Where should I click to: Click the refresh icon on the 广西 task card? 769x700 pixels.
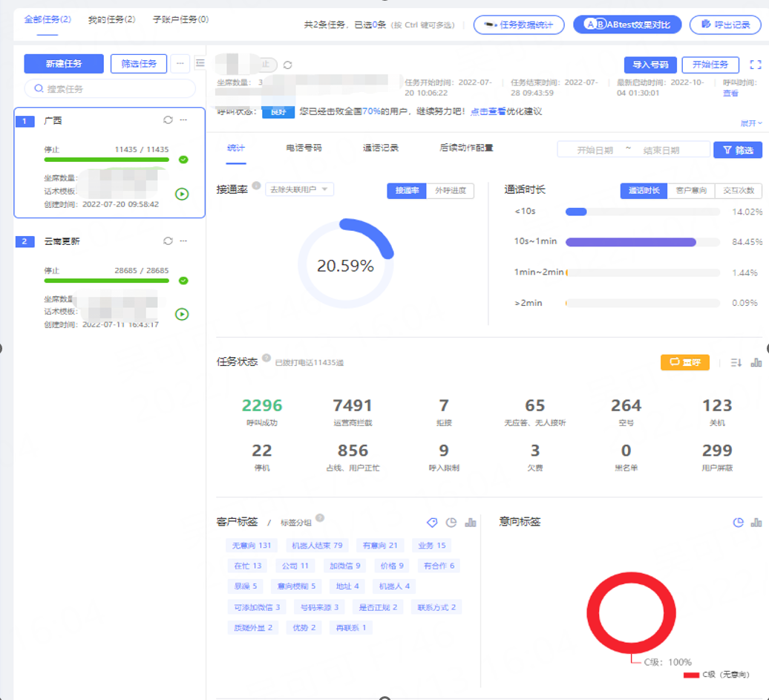coord(168,120)
